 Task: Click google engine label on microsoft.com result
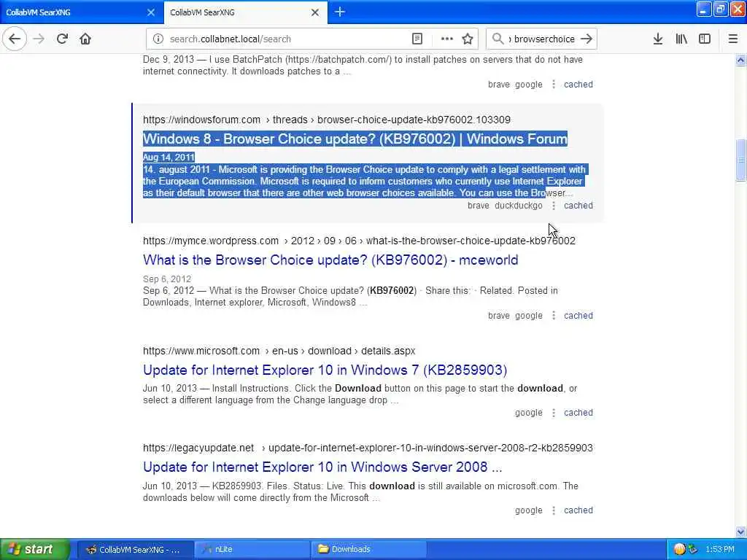pos(529,413)
